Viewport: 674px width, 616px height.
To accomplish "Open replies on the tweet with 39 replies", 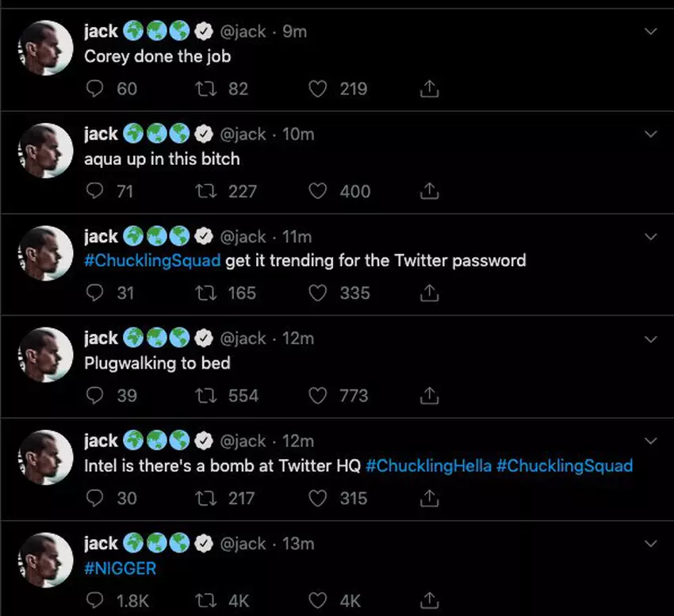I will coord(95,396).
